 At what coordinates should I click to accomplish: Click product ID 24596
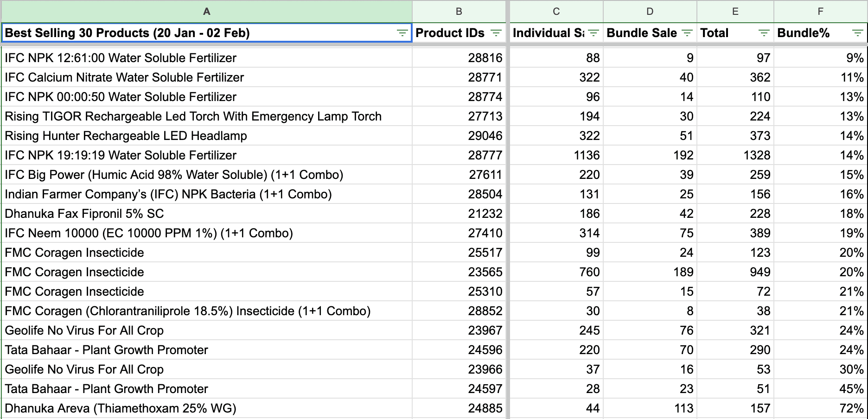459,350
